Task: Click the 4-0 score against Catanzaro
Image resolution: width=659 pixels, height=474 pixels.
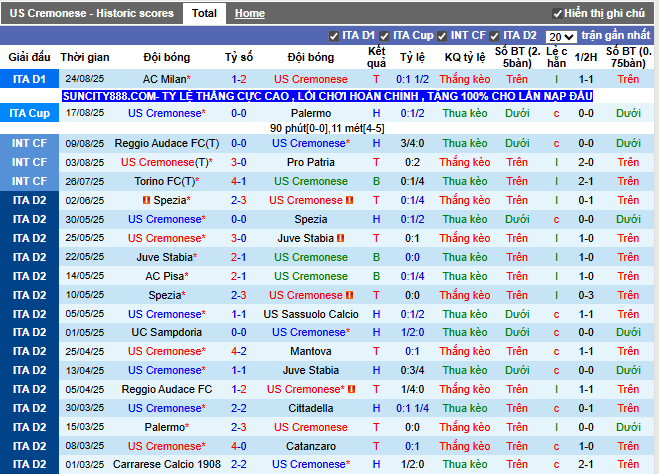Action: pyautogui.click(x=239, y=446)
